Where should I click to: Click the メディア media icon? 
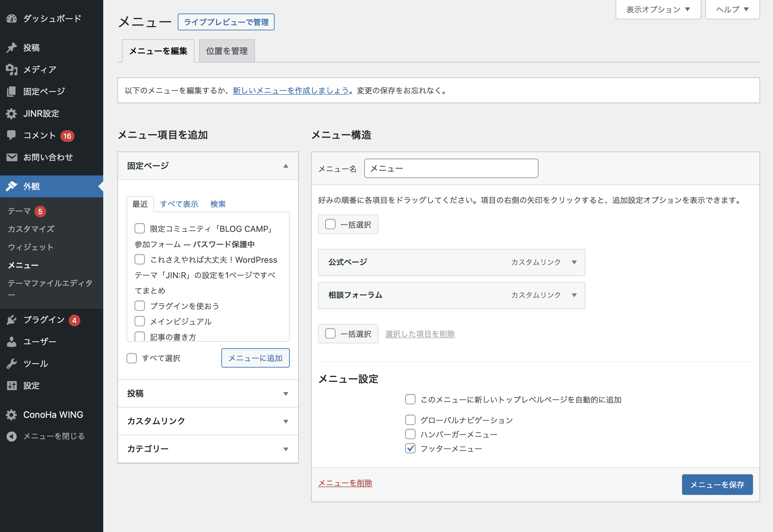click(x=12, y=69)
